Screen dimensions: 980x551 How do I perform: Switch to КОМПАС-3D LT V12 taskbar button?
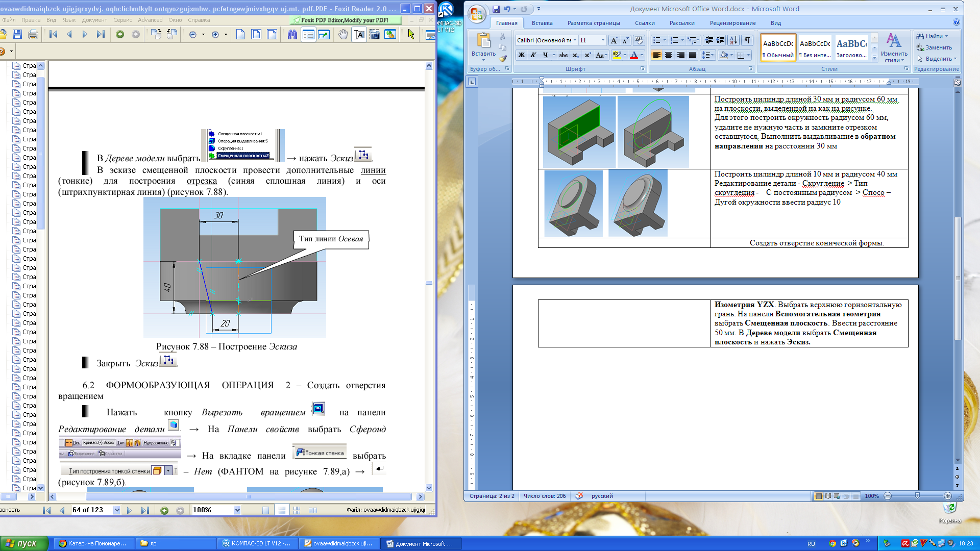257,543
